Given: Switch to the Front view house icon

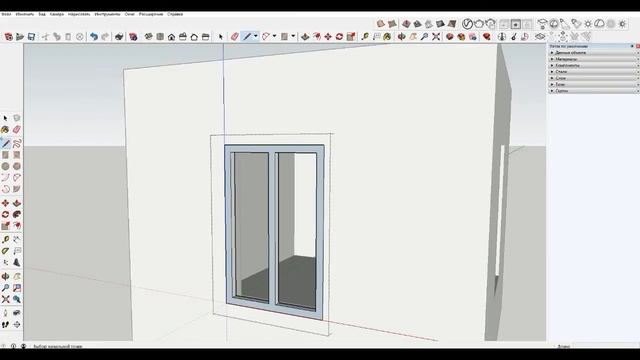Looking at the screenshot, I should tap(171, 37).
